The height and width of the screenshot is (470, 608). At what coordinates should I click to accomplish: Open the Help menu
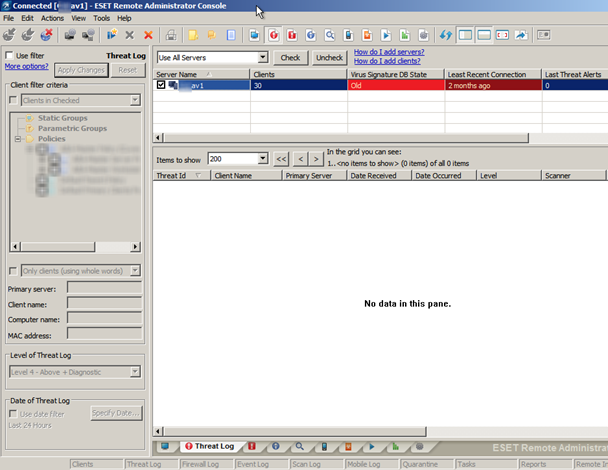[x=124, y=18]
